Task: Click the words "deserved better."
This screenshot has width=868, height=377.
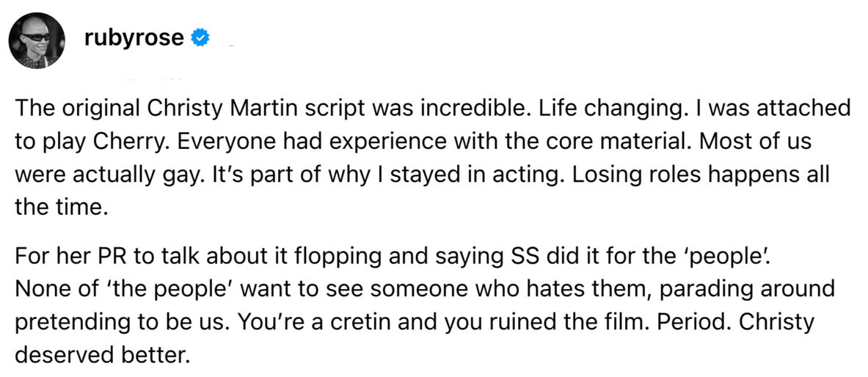Action: tap(101, 354)
